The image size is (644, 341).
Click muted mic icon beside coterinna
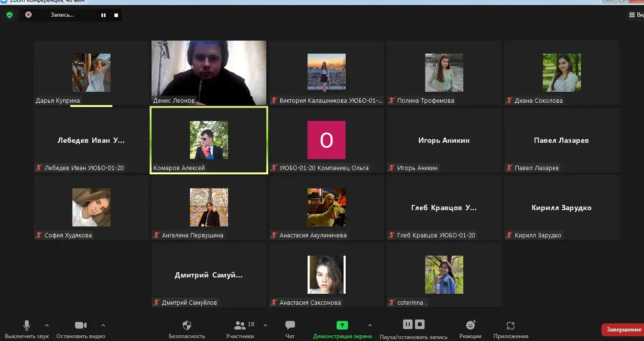point(392,303)
